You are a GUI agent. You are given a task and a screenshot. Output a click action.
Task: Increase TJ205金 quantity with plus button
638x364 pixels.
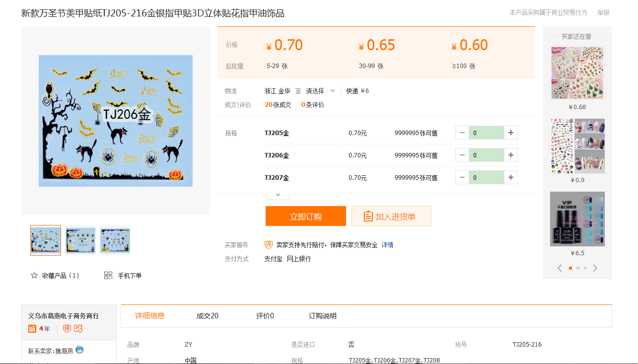tap(511, 133)
